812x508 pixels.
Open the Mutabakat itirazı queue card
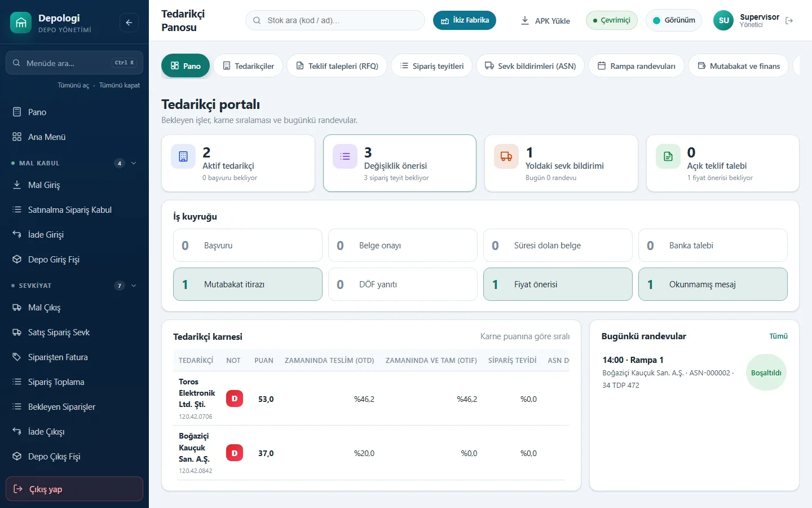coord(248,284)
